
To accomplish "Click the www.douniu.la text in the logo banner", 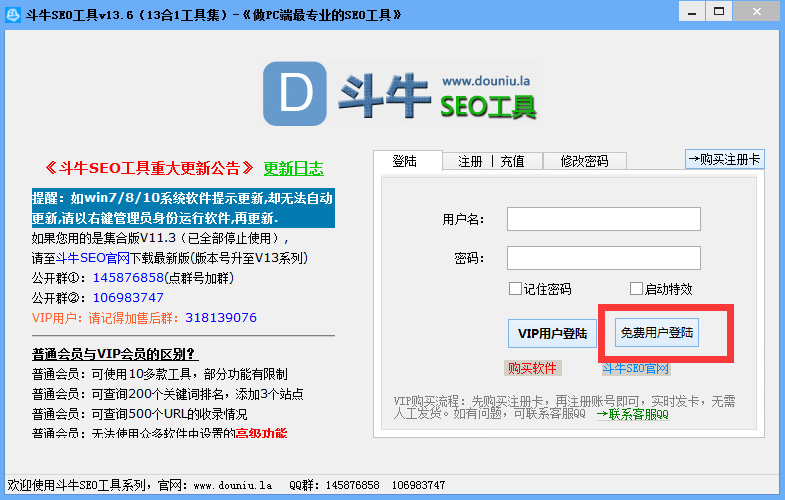I will (x=486, y=81).
